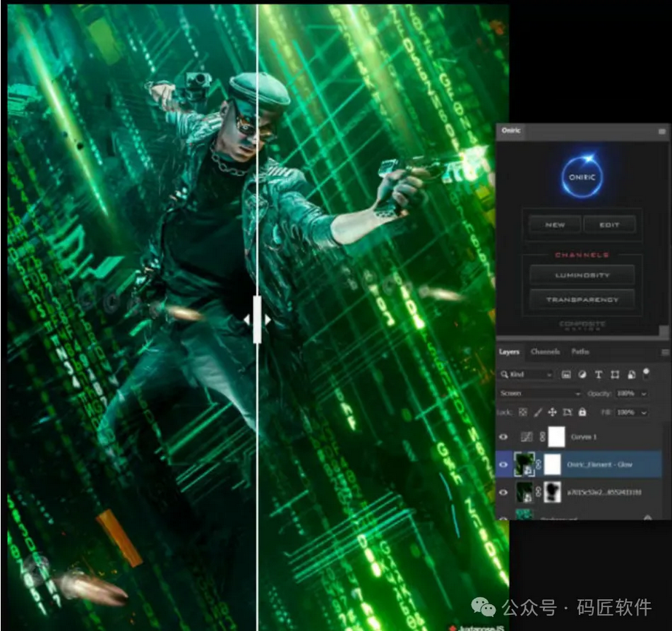Switch to the Paths tab
672x631 pixels.
(x=580, y=352)
